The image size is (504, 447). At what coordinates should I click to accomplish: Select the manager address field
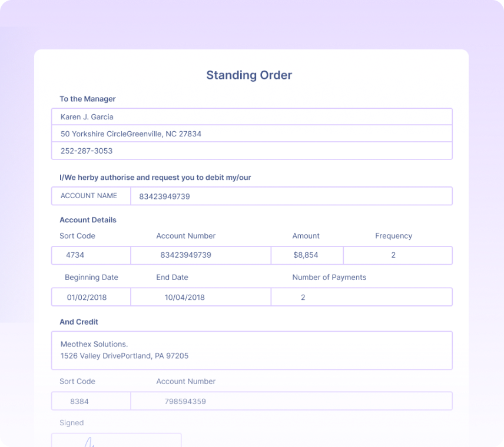pyautogui.click(x=251, y=134)
